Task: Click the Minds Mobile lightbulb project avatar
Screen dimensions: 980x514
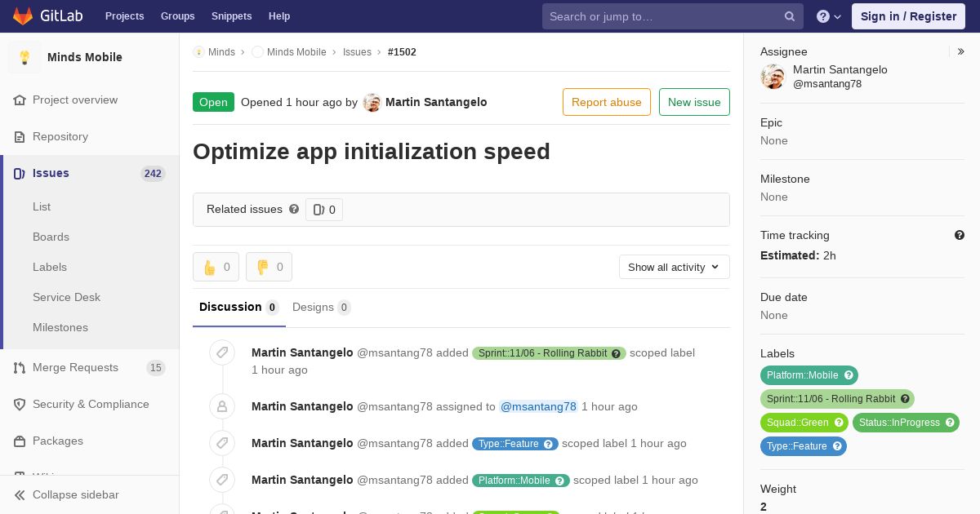Action: (x=24, y=57)
